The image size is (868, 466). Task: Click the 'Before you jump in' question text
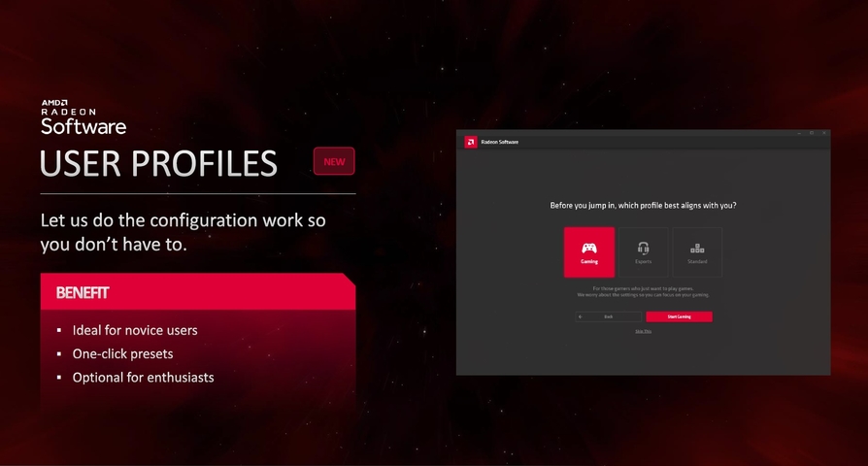(644, 205)
